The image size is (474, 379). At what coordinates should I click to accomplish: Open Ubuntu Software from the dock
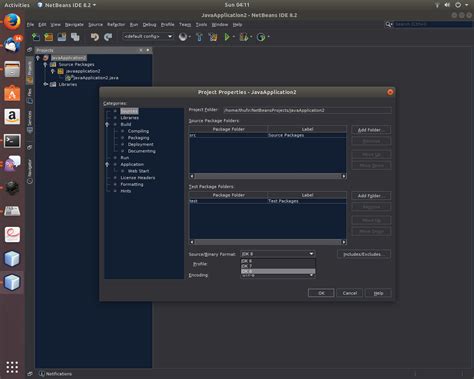pos(12,93)
